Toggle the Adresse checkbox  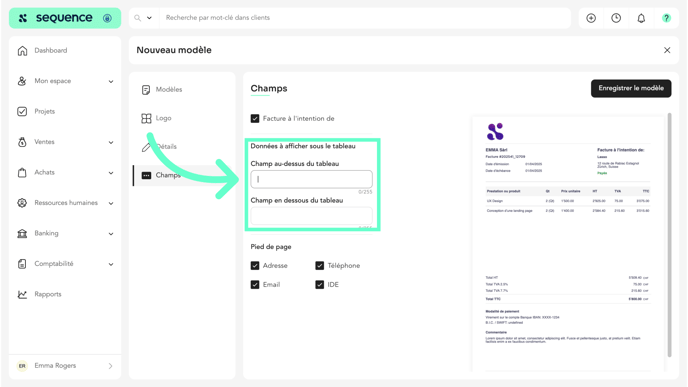[255, 265]
